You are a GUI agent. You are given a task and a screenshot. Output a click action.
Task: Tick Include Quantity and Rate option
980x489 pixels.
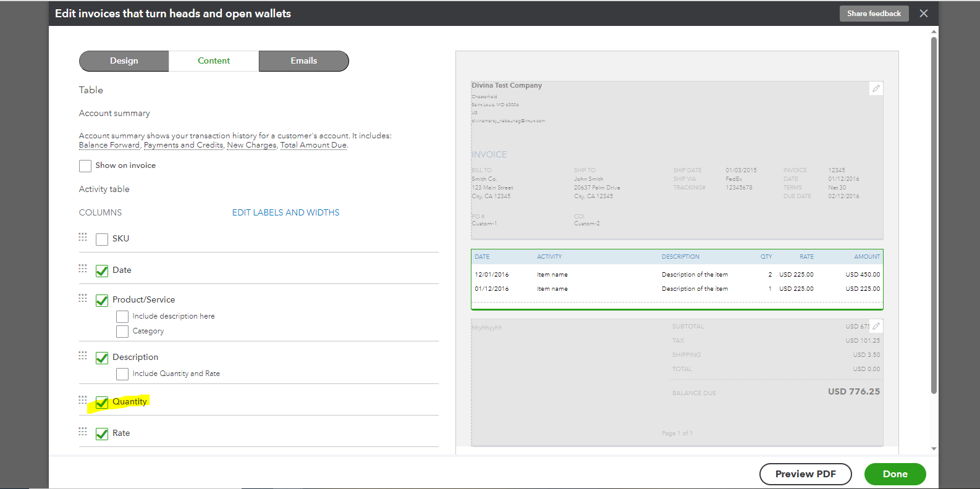coord(122,374)
